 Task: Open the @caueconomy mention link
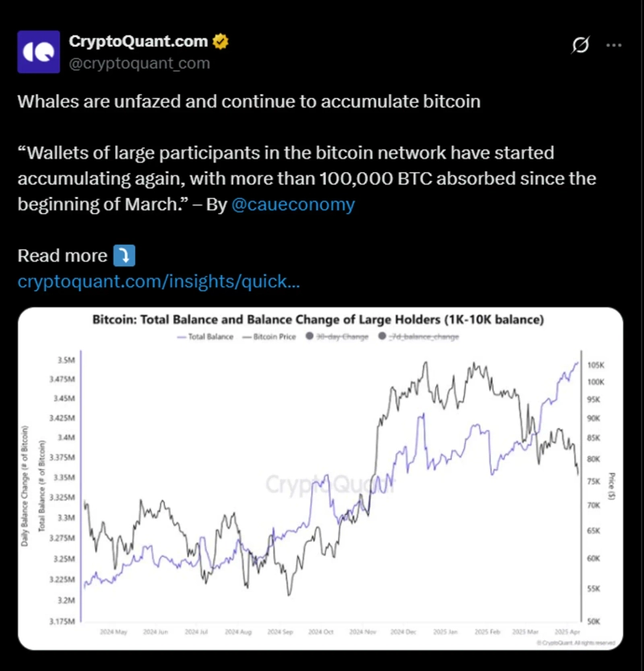coord(292,204)
